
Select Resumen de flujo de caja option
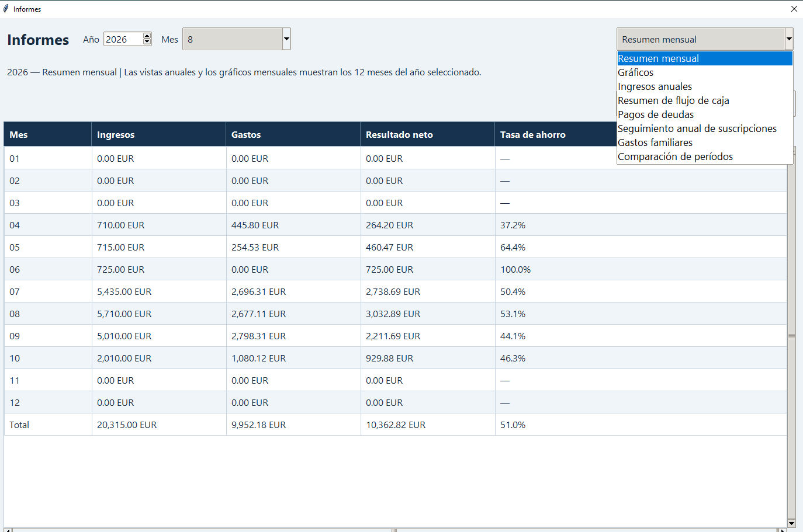pos(704,100)
